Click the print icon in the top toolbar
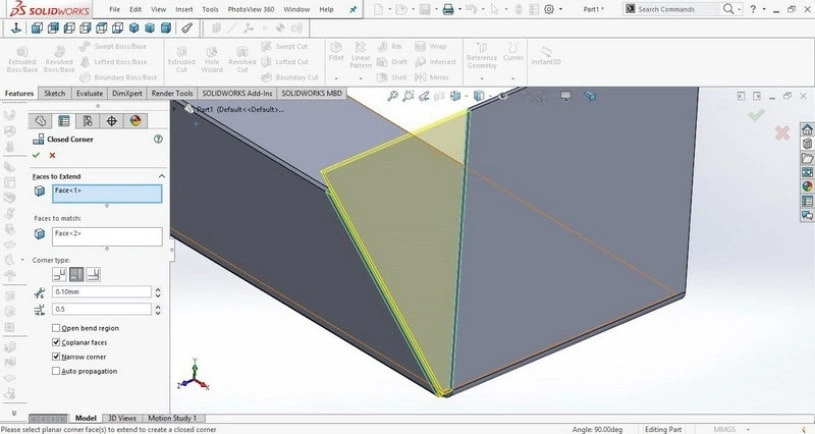 tap(448, 9)
